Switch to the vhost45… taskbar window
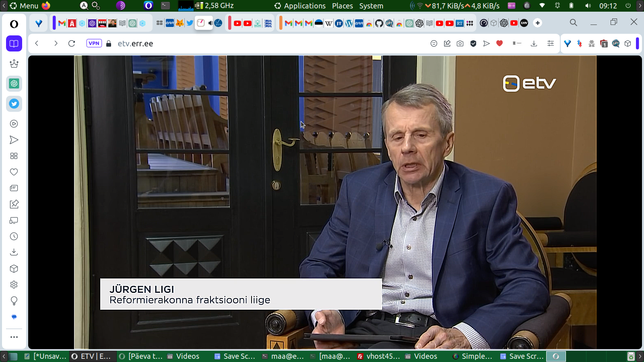Viewport: 644px width, 362px height. (379, 356)
